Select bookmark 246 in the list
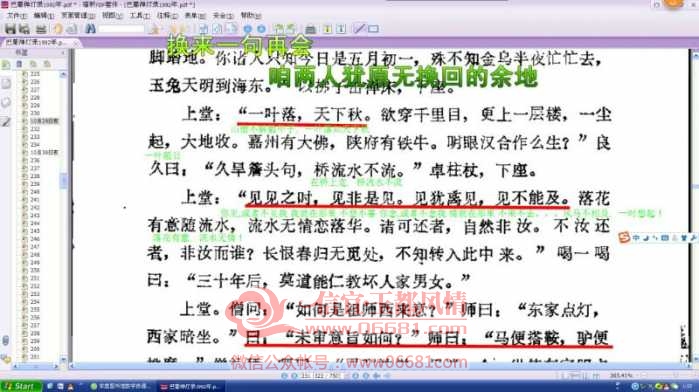Viewport: 699px width, 392px height. click(35, 239)
